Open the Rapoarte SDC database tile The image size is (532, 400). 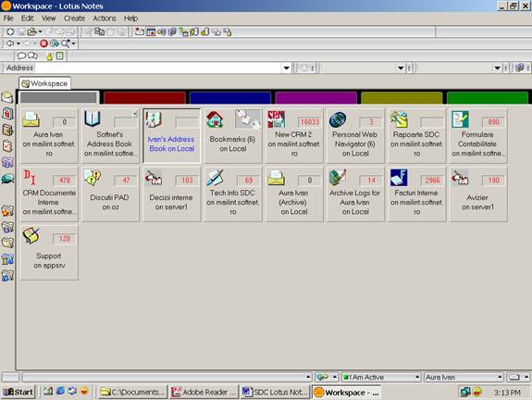pos(416,135)
